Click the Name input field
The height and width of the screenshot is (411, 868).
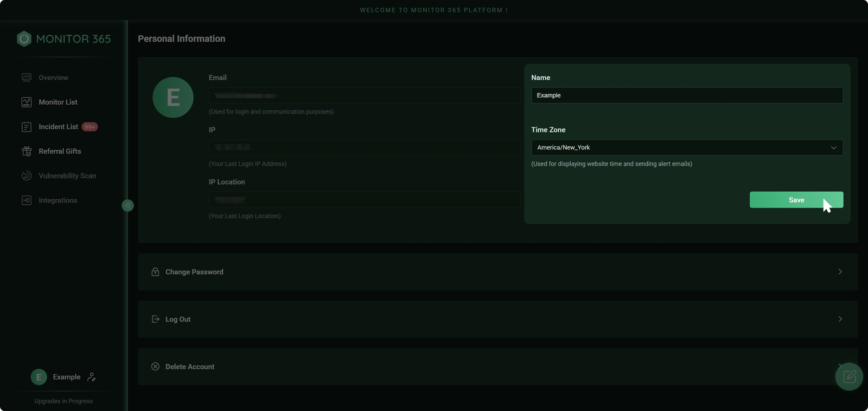coord(686,96)
